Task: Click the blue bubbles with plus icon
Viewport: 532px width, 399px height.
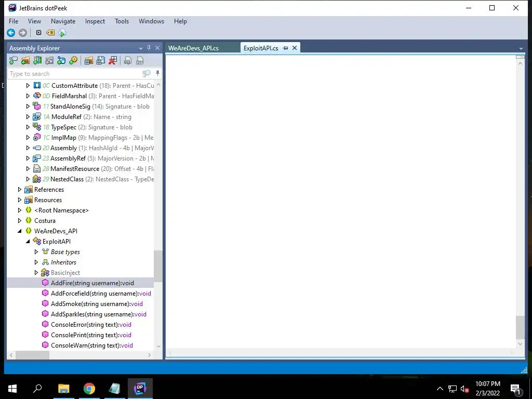Action: click(x=61, y=61)
